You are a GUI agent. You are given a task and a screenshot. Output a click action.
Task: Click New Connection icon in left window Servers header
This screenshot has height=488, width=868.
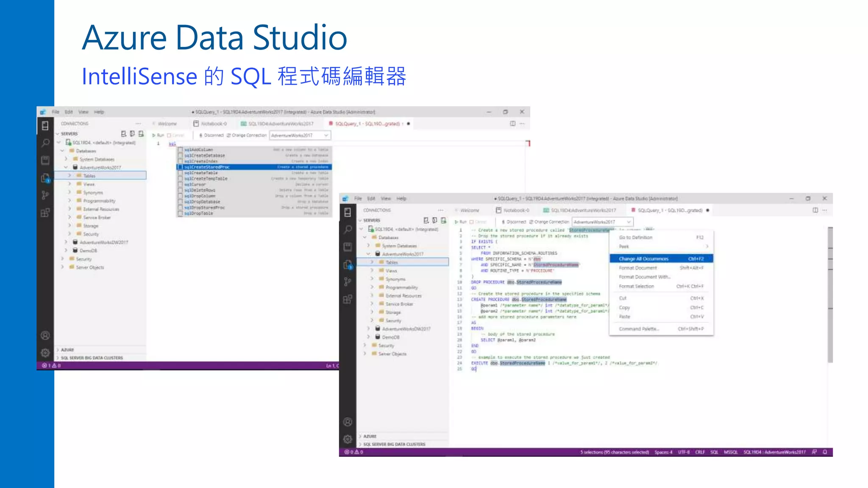[124, 134]
